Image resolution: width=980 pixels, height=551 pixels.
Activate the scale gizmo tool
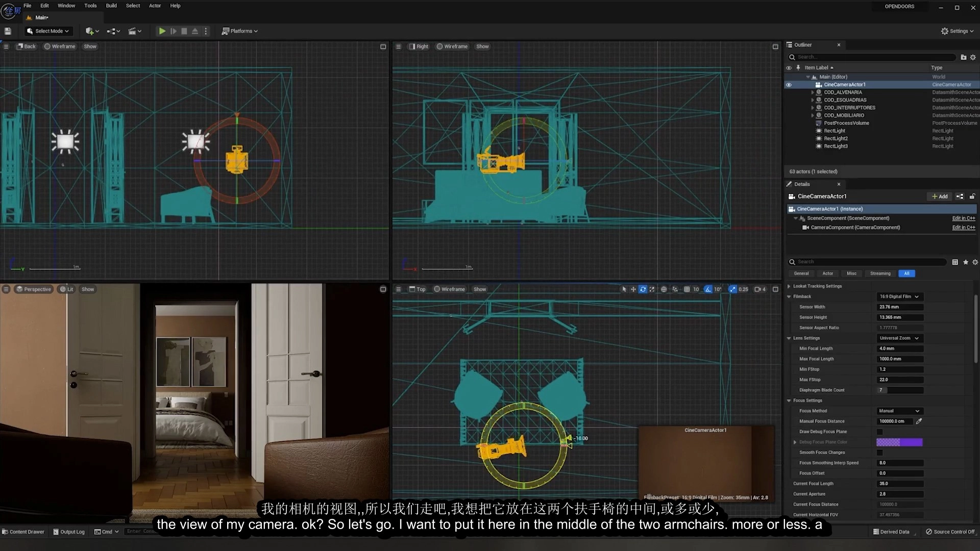tap(652, 289)
